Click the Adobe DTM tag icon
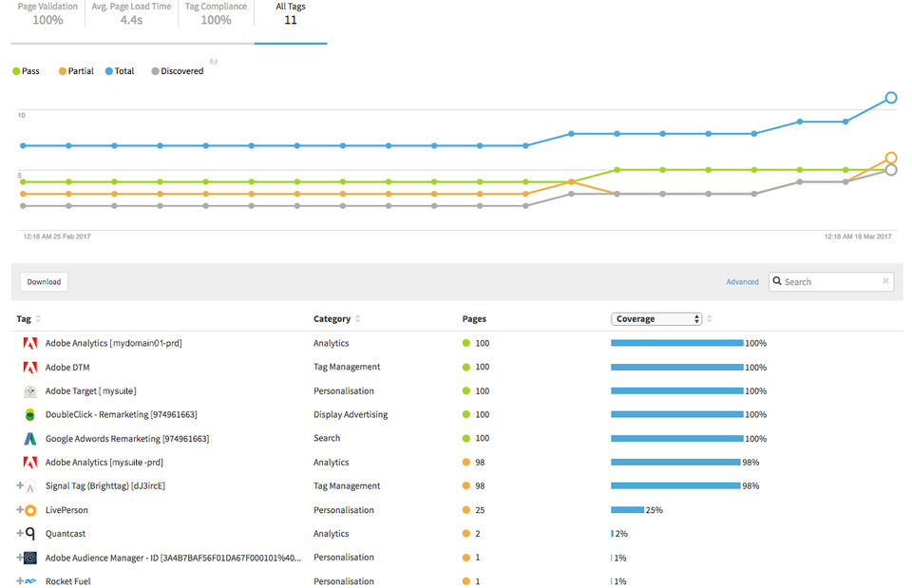 30,367
